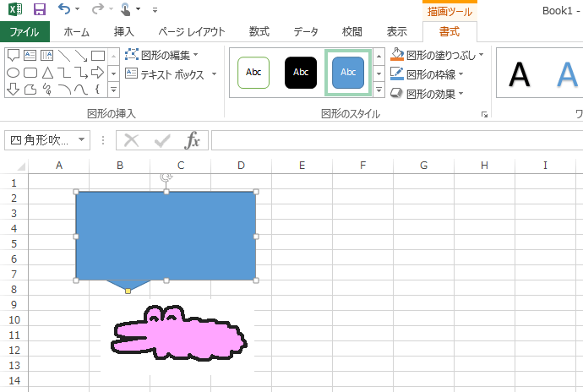583x392 pixels.
Task: Switch to the 数式 tab
Action: coord(259,32)
